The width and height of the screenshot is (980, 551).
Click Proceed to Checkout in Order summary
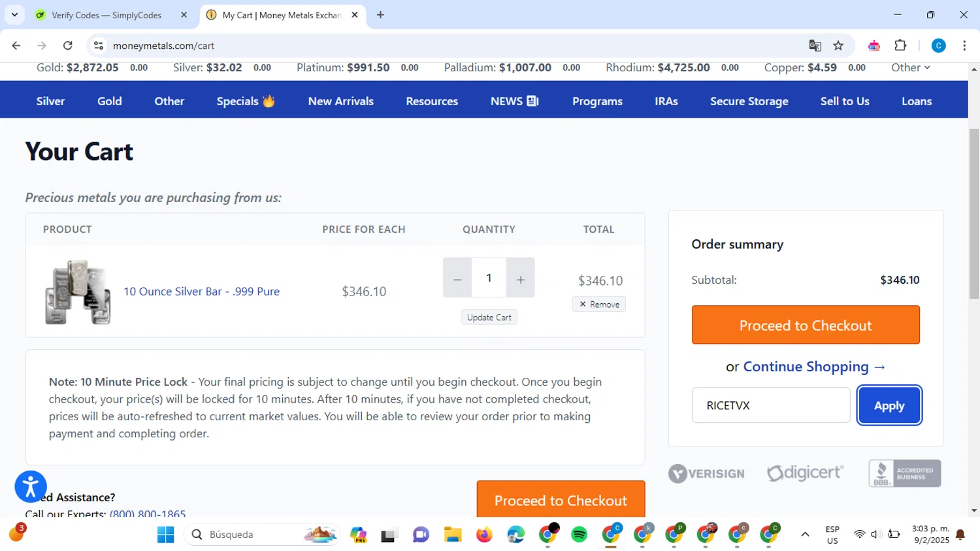(806, 325)
